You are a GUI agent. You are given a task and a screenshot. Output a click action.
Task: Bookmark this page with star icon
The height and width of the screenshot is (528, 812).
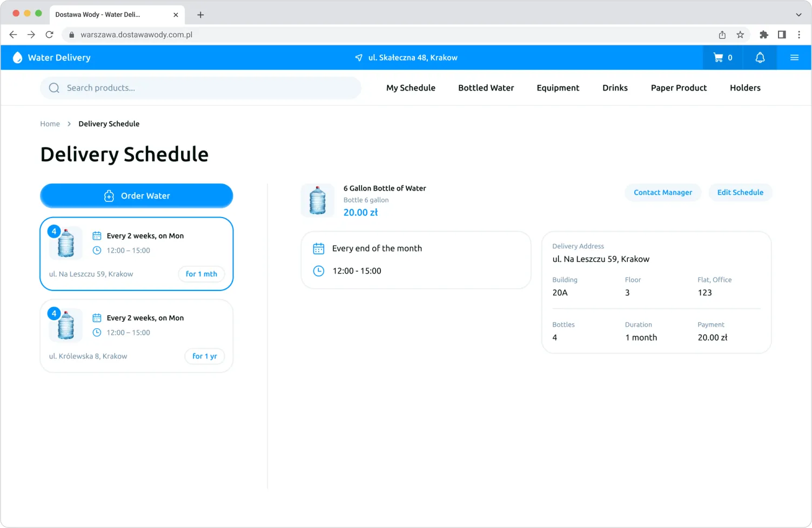coord(740,35)
